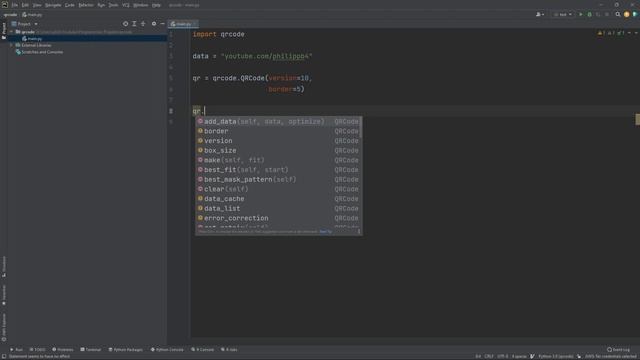The width and height of the screenshot is (640, 360).
Task: Click the AWS credentials status widget
Action: [612, 357]
